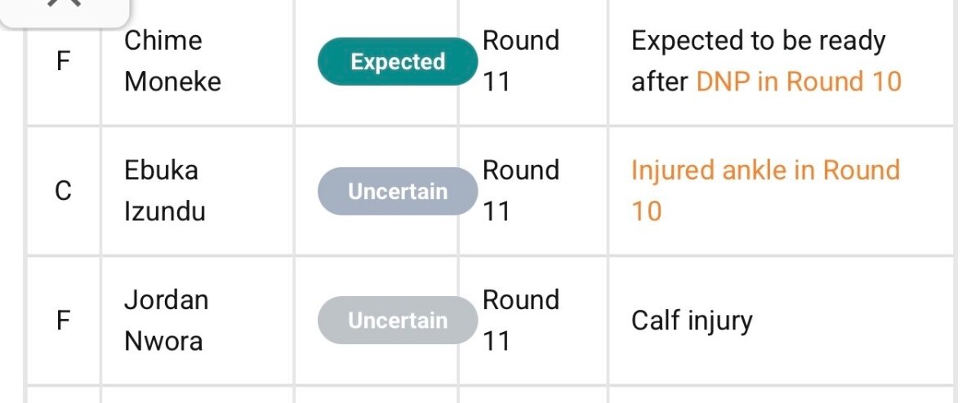Click the surname Moneke

pyautogui.click(x=172, y=82)
